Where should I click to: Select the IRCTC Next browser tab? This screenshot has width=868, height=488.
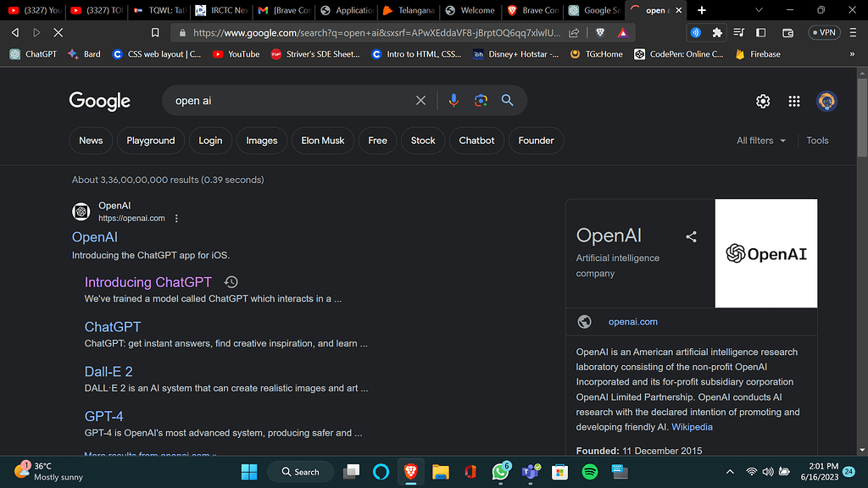tap(219, 11)
